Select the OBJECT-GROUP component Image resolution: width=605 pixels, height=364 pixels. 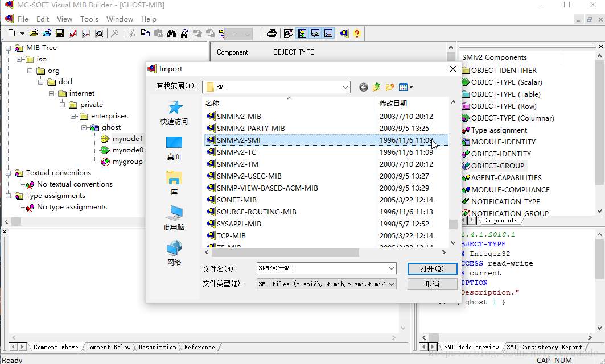493,166
